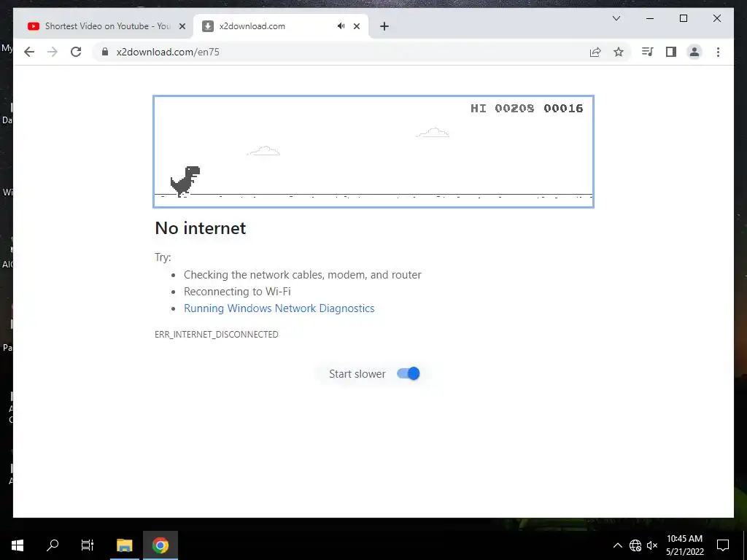Click the HI 00208 score text
The image size is (747, 560).
[x=502, y=109]
